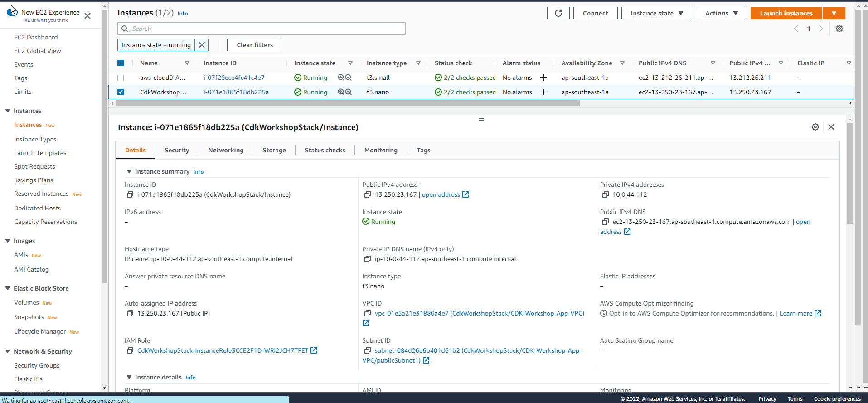The height and width of the screenshot is (403, 868).
Task: Click the panel resize handle icon
Action: coord(481,120)
